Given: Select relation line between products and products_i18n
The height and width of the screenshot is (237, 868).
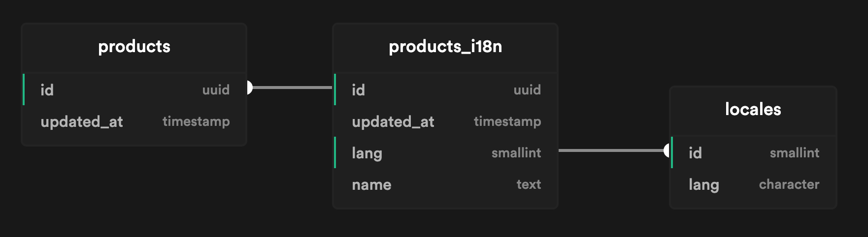Looking at the screenshot, I should (293, 88).
